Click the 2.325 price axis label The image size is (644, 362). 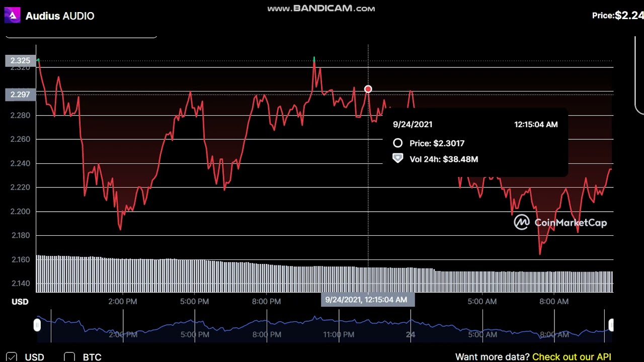[x=20, y=61]
